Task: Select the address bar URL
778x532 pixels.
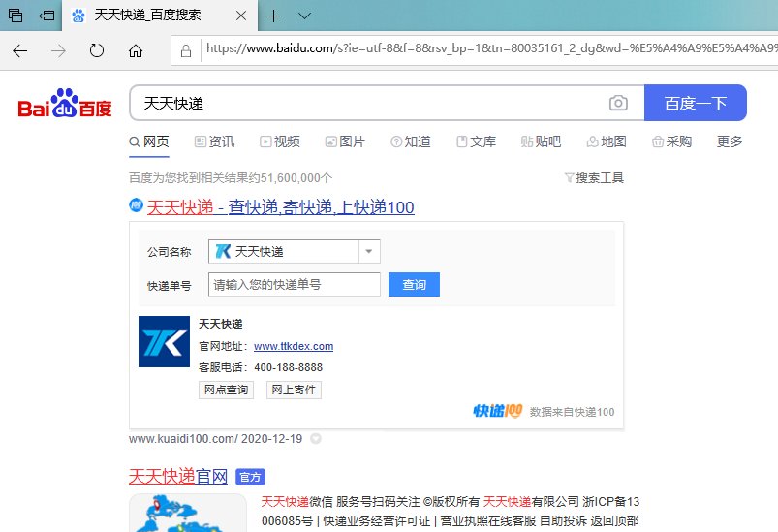Action: tap(491, 48)
